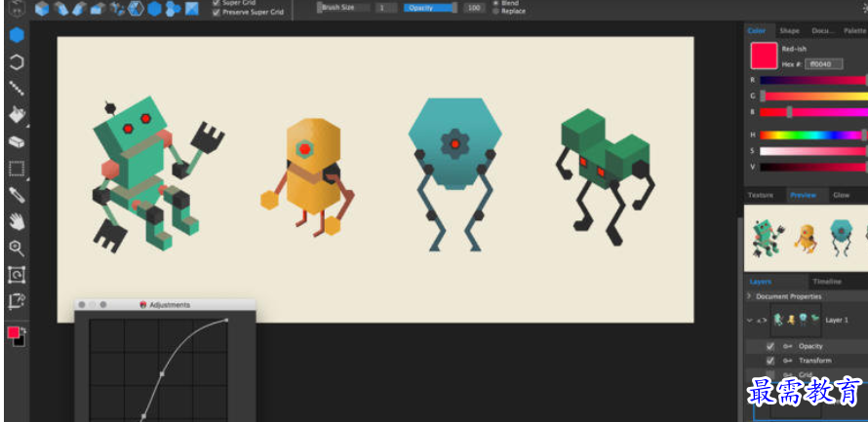Switch to the Palette tab

tap(854, 31)
